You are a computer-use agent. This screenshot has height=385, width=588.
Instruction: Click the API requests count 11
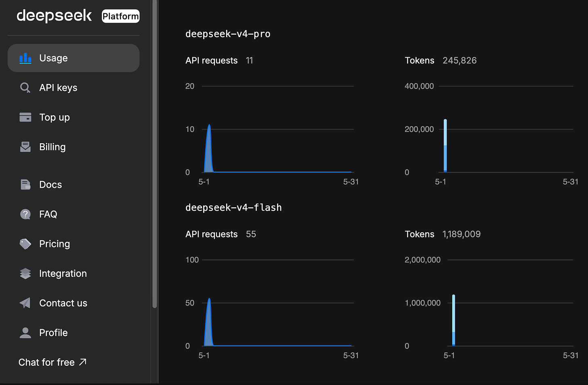pyautogui.click(x=250, y=61)
